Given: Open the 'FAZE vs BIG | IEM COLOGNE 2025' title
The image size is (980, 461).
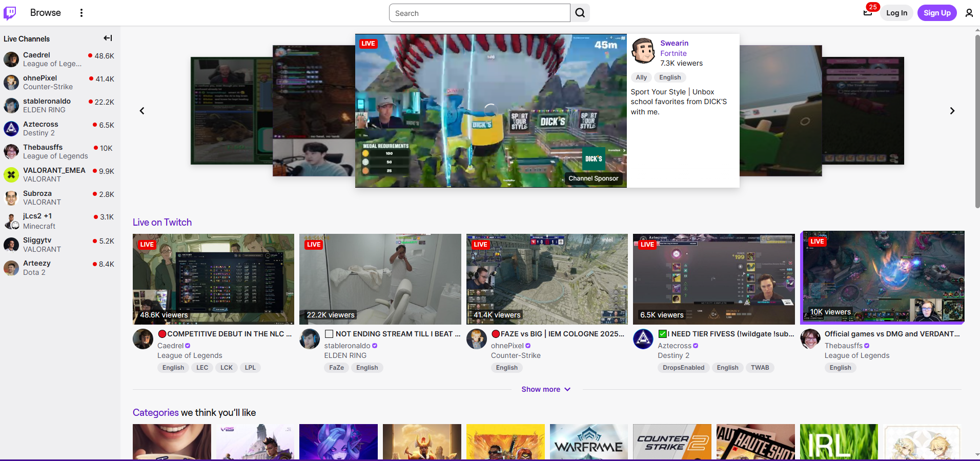Looking at the screenshot, I should [x=558, y=334].
